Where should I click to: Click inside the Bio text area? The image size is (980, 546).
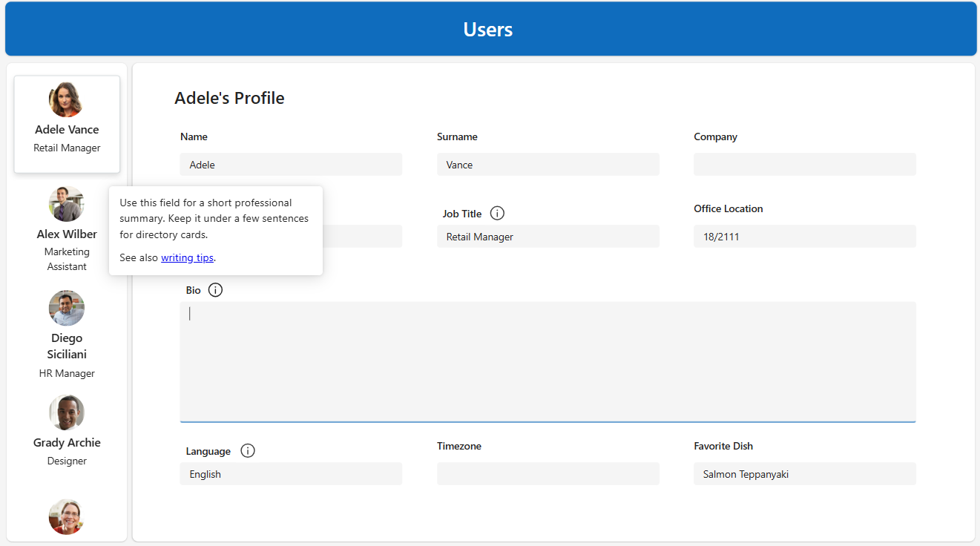pos(547,361)
